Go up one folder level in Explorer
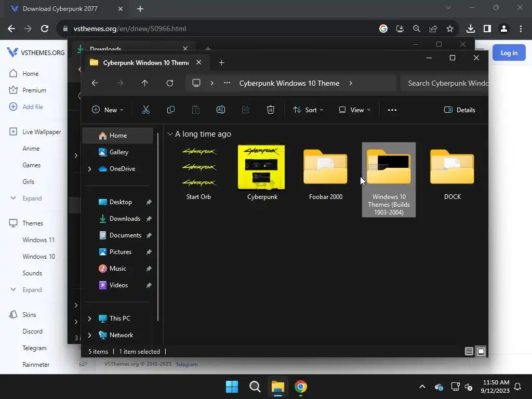Screen dimensions: 532x399 coord(145,83)
